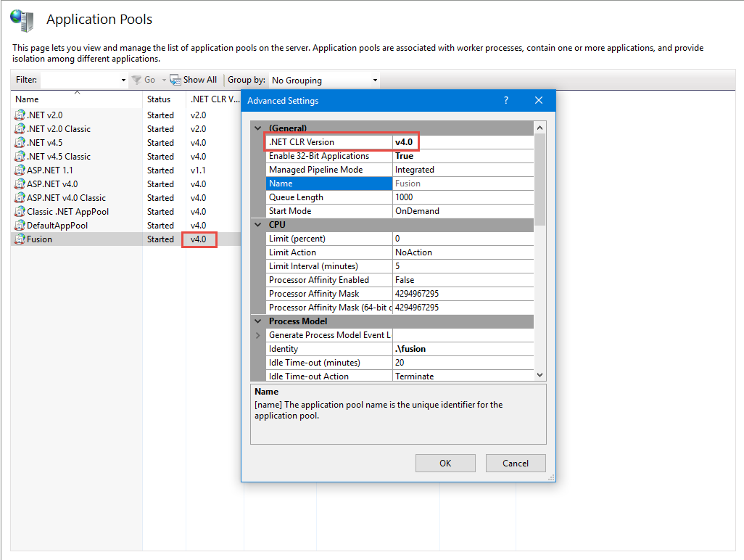Collapse the Process Model section
The image size is (744, 560).
(x=257, y=321)
